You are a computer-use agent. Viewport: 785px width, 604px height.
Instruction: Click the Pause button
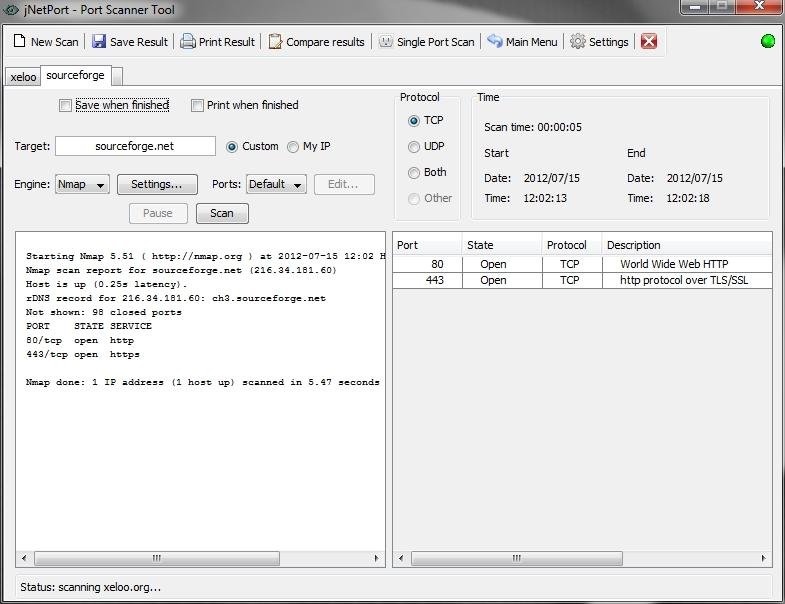(158, 213)
